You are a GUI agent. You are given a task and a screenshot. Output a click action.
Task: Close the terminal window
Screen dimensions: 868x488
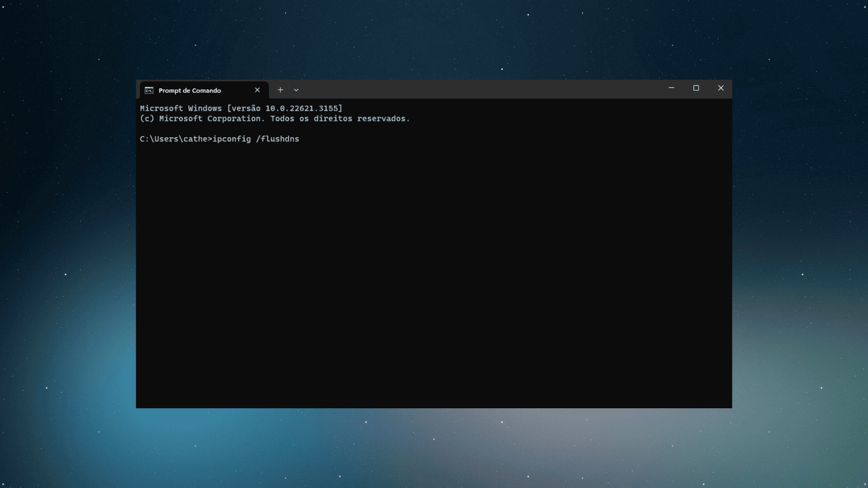[720, 88]
